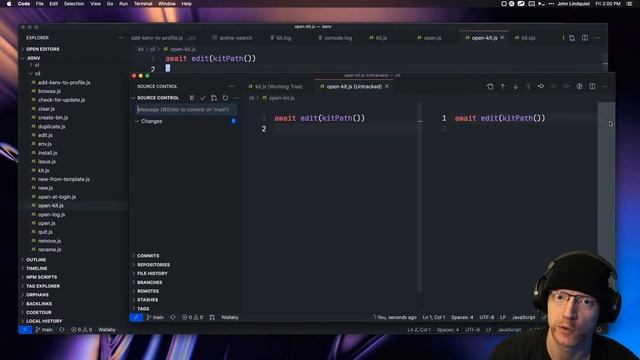Expand the Branches section

click(149, 282)
